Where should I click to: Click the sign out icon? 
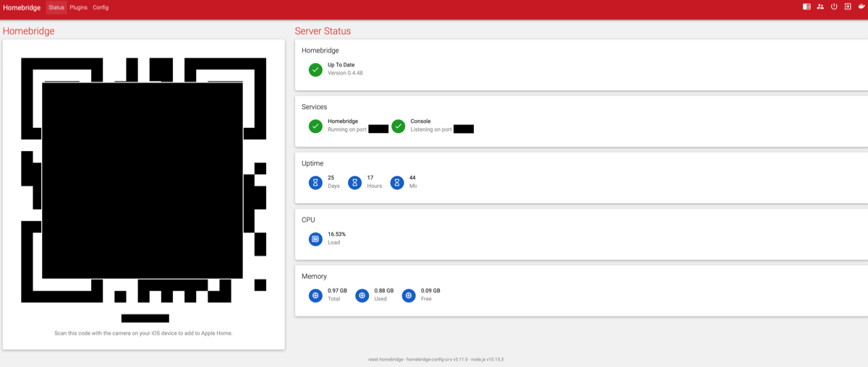(x=848, y=7)
